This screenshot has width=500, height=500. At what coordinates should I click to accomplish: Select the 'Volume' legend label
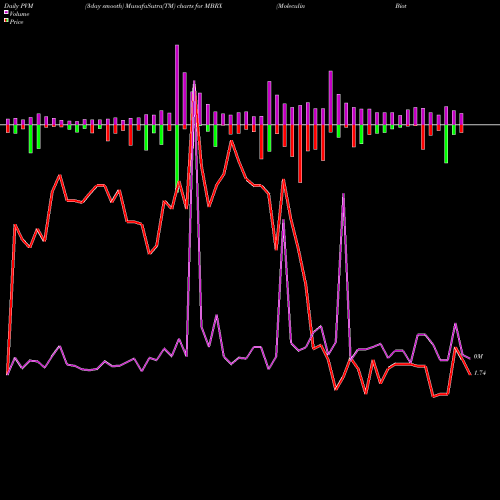pos(19,14)
